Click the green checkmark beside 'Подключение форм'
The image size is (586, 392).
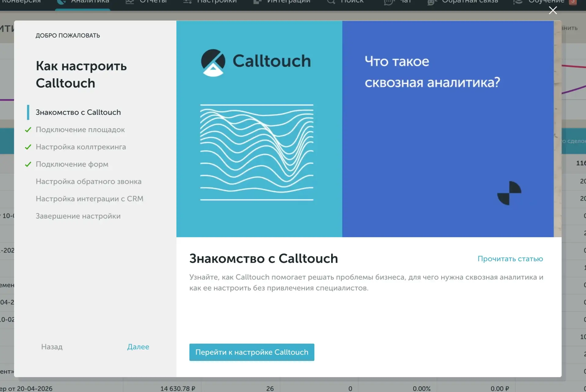pyautogui.click(x=28, y=164)
